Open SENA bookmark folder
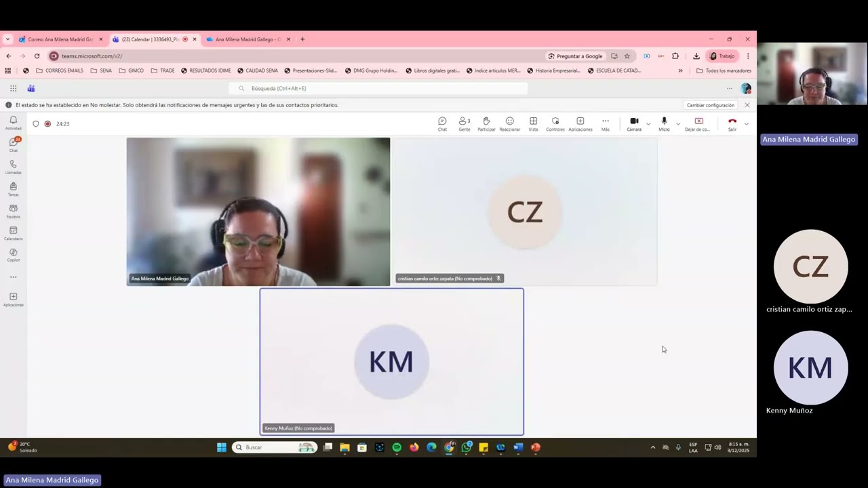Viewport: 868px width, 488px height. point(101,70)
